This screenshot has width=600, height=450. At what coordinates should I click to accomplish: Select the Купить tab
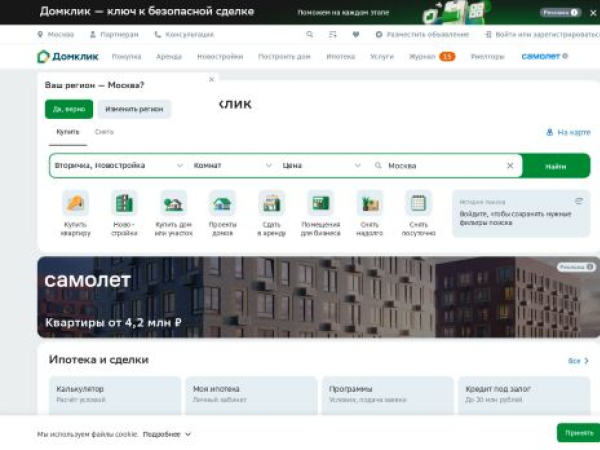[68, 132]
